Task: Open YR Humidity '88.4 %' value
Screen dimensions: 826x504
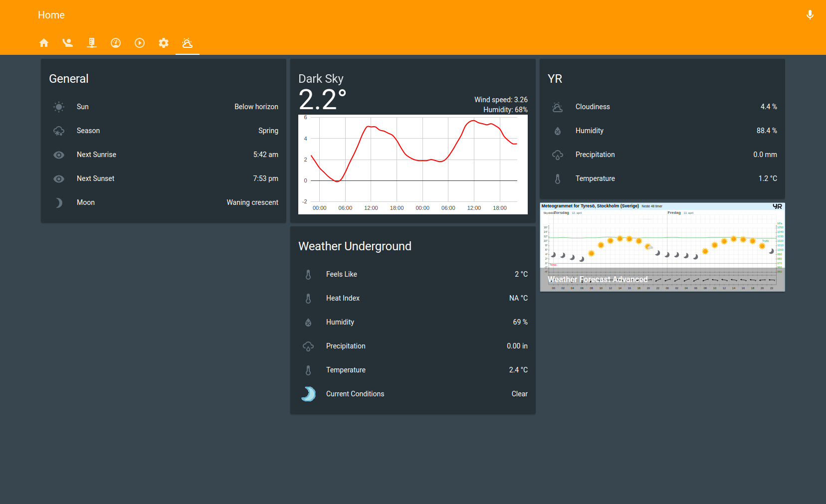Action: [767, 131]
